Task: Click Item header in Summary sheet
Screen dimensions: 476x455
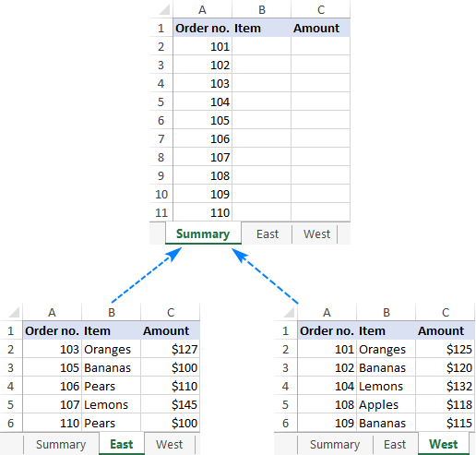Action: click(x=262, y=28)
